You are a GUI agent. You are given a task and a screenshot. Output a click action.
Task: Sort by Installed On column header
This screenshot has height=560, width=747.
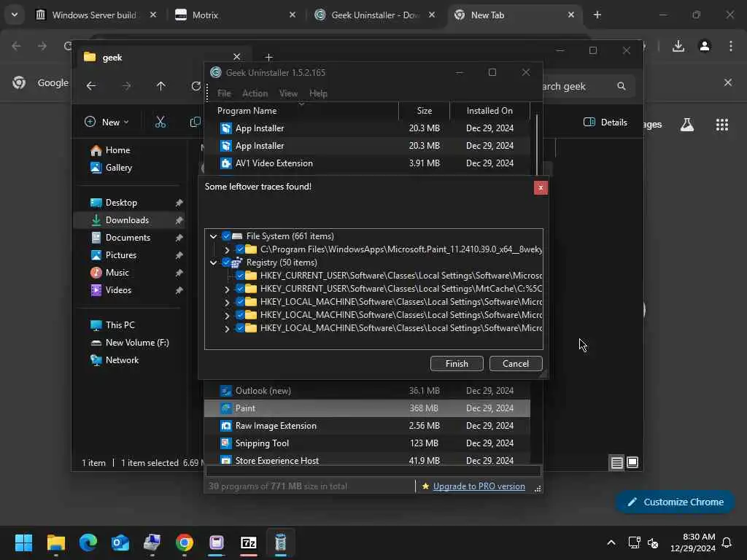[x=489, y=111]
